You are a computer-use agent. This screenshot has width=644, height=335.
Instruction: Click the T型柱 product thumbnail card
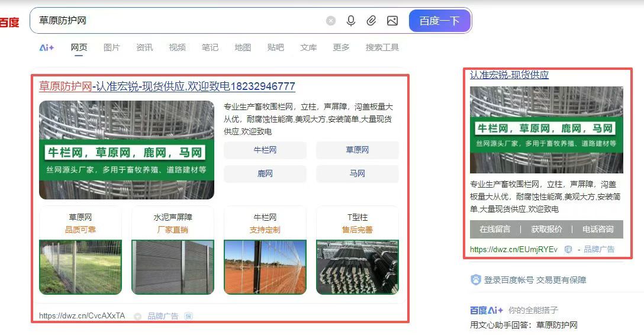click(358, 250)
